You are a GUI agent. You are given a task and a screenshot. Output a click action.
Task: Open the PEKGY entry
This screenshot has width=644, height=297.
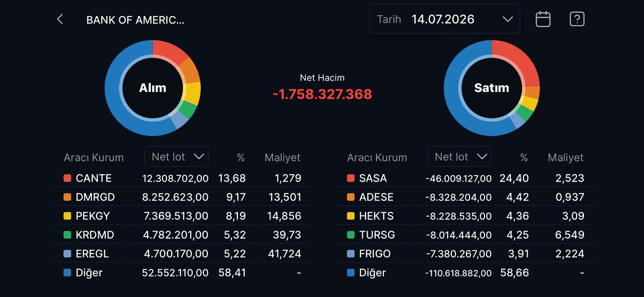coord(182,216)
